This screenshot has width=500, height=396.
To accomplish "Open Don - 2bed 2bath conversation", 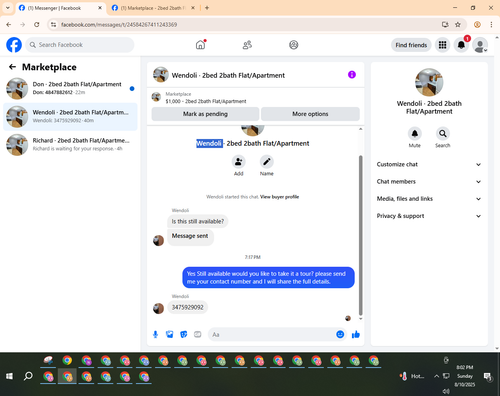I will point(70,88).
